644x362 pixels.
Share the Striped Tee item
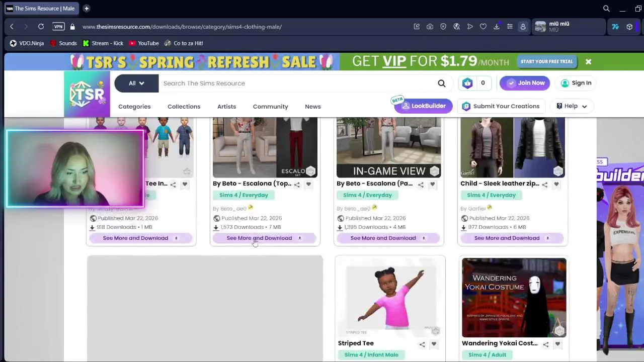click(x=422, y=344)
